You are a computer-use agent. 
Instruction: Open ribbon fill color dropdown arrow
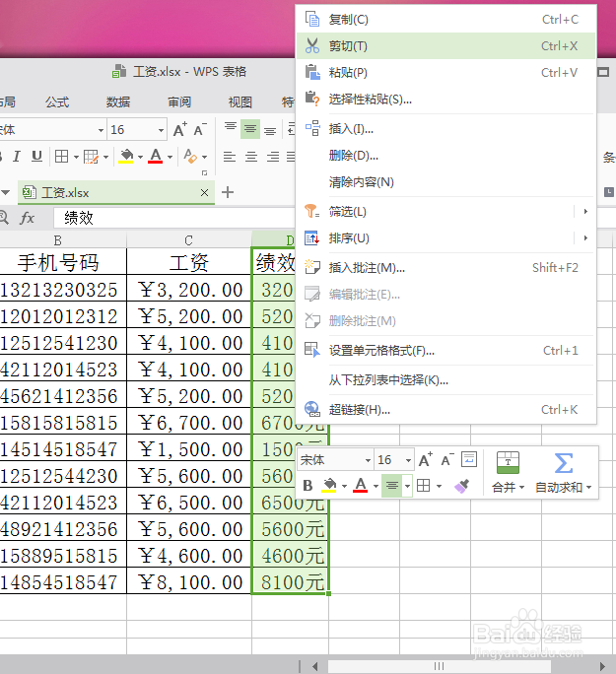pos(140,157)
